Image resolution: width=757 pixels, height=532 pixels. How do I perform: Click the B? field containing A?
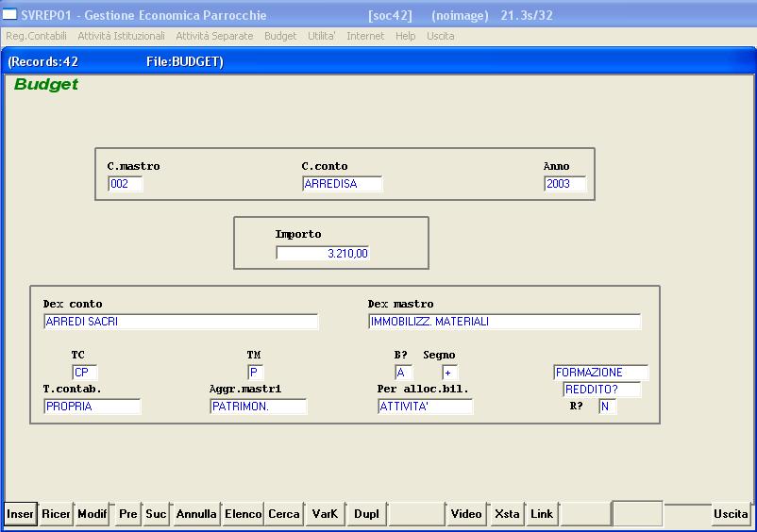tap(403, 373)
